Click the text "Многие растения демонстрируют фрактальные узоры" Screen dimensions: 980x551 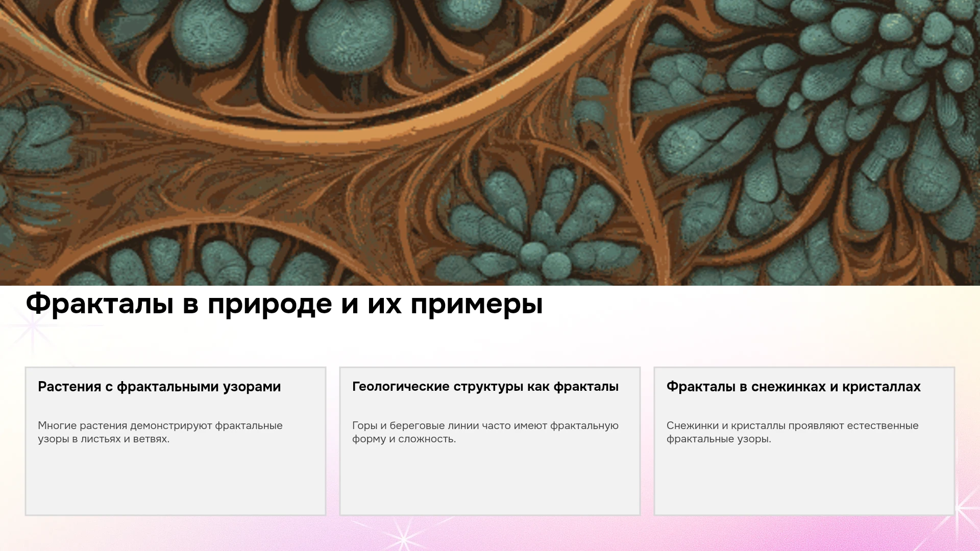160,432
